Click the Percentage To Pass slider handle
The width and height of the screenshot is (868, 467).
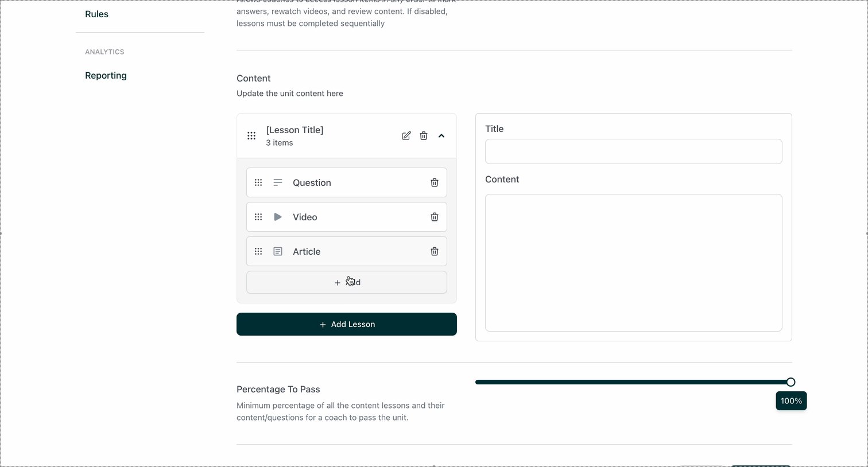point(791,382)
